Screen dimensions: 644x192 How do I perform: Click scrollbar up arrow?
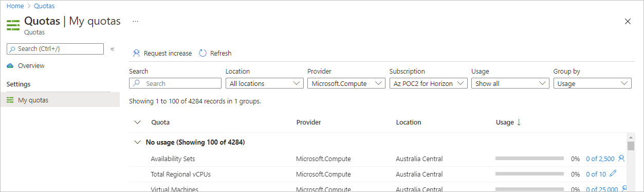click(630, 137)
